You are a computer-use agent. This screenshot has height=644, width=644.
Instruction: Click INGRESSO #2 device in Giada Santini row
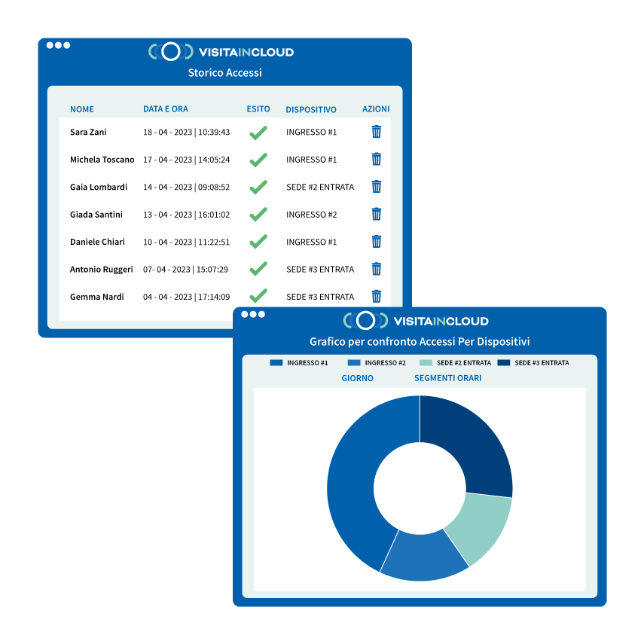(311, 215)
